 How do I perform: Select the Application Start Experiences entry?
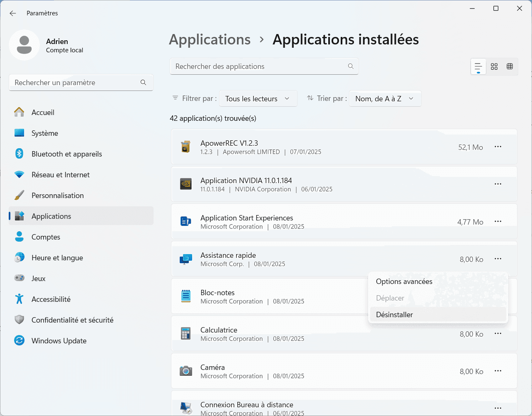tap(344, 221)
